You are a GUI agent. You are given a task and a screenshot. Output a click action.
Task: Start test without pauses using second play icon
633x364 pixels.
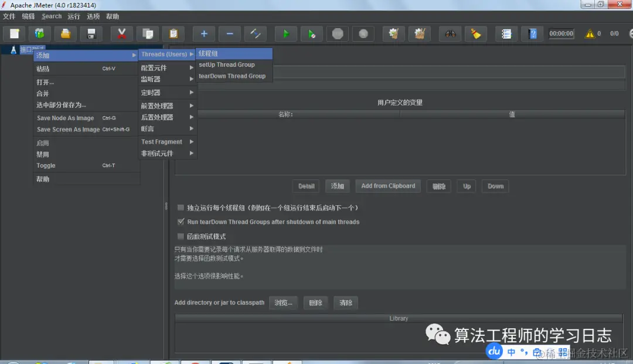coord(311,33)
